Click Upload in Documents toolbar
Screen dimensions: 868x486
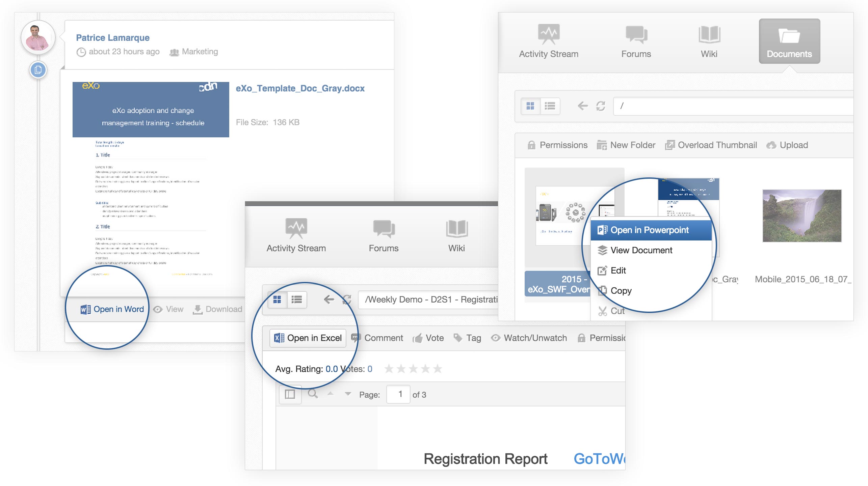(x=787, y=145)
